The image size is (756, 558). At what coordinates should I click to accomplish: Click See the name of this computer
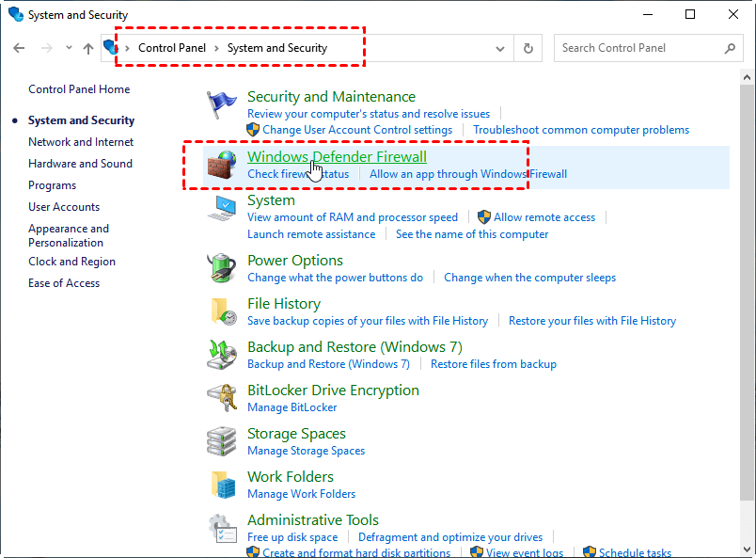point(472,234)
